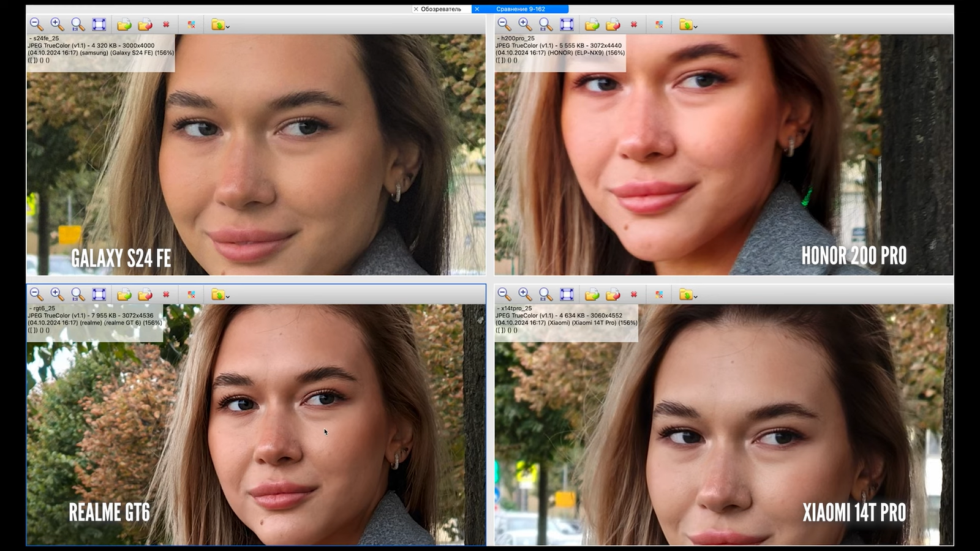Image resolution: width=980 pixels, height=551 pixels.
Task: Select the x14tpro_25 comparison image
Action: pyautogui.click(x=724, y=425)
